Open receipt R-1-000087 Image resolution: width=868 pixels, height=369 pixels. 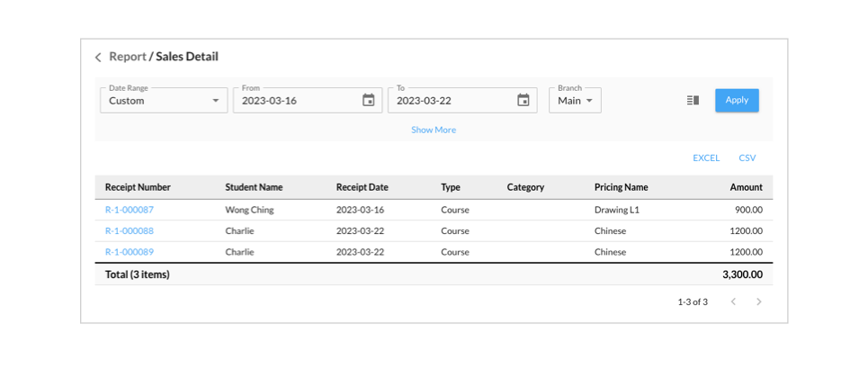tap(130, 210)
